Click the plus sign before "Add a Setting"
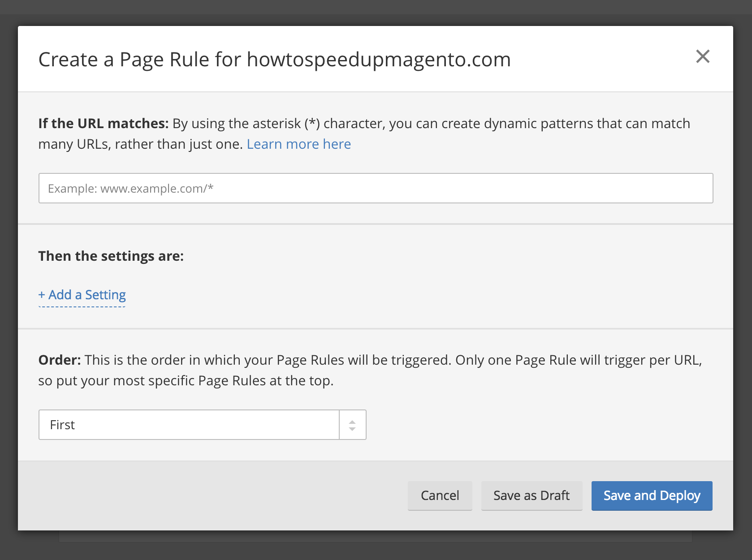 (x=42, y=295)
